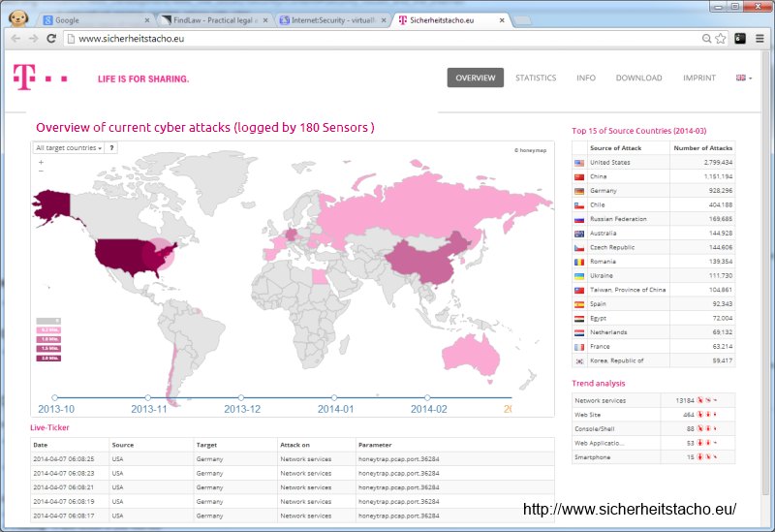The width and height of the screenshot is (775, 532).
Task: Switch to the Internet:Security tab
Action: point(333,20)
